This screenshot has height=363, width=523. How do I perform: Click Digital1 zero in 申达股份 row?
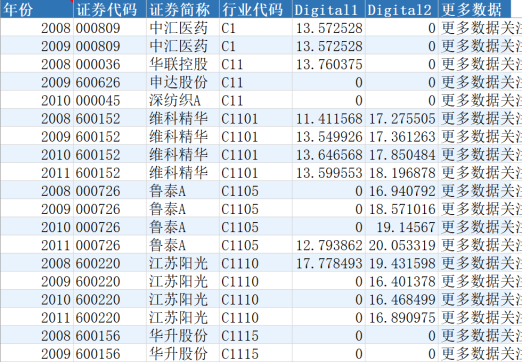click(329, 82)
